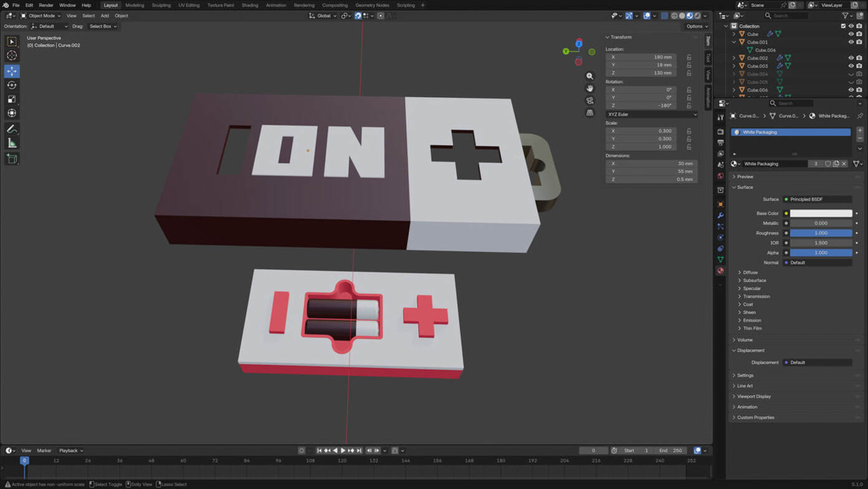868x489 pixels.
Task: Expand the Volume material section
Action: (x=745, y=340)
